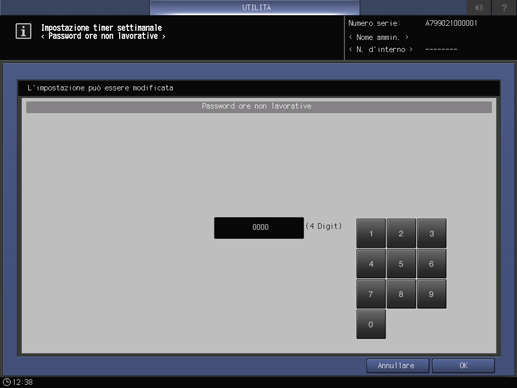
Task: Click the '(4 Digit)' hint text
Action: coord(324,226)
